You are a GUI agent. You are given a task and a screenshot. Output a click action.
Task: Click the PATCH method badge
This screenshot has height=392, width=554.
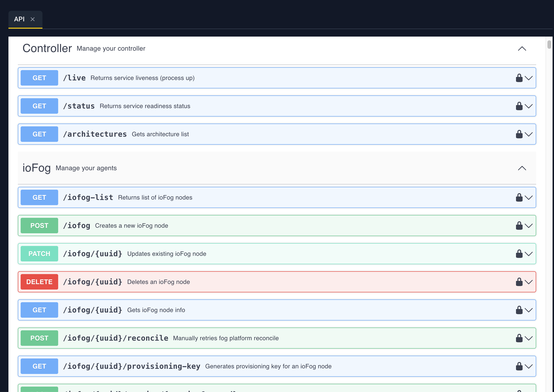(x=39, y=254)
